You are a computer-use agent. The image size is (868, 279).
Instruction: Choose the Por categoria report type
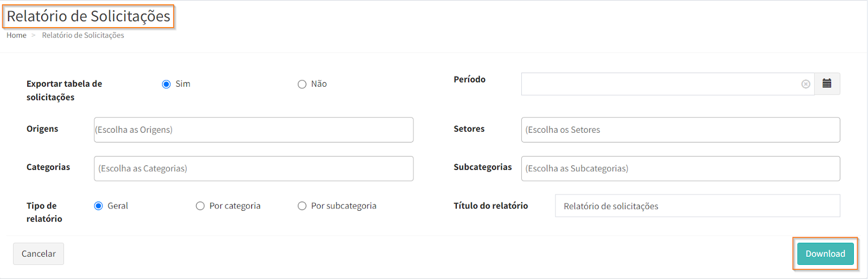click(x=200, y=206)
